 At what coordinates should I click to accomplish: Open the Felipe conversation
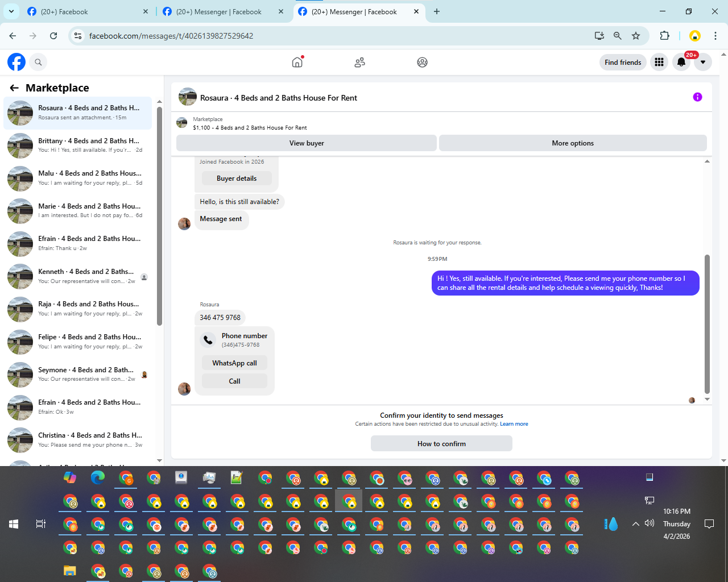click(78, 342)
